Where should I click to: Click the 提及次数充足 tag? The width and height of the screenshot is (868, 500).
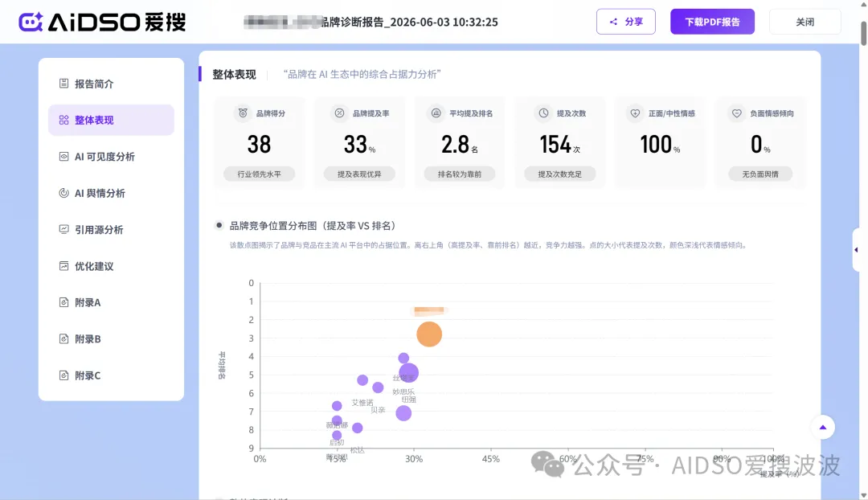tap(559, 174)
